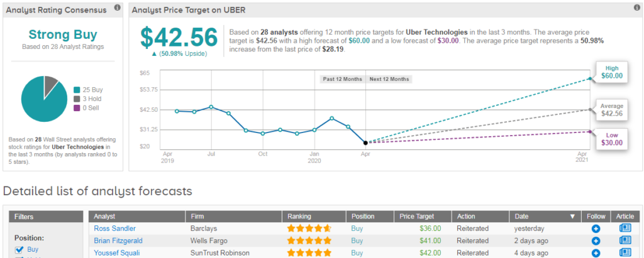This screenshot has height=258, width=644.
Task: Open Brian Fitzgerald analyst profile link
Action: (119, 240)
